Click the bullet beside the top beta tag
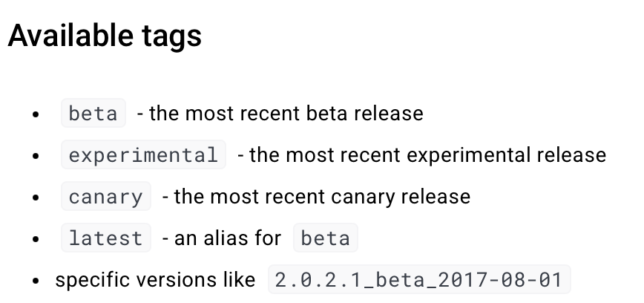Screen dimensions: 644x303 pyautogui.click(x=36, y=114)
